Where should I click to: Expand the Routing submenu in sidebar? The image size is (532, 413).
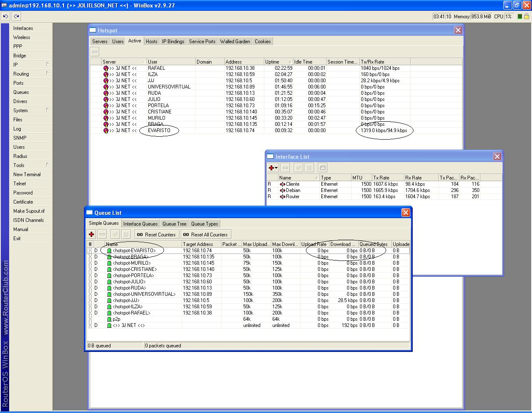click(x=47, y=74)
